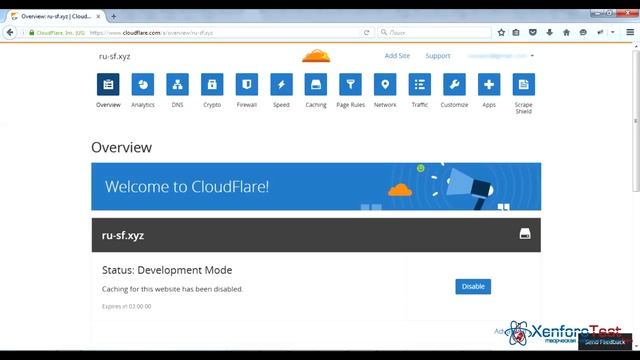Click the chat bubble toolbar icon

click(x=583, y=32)
